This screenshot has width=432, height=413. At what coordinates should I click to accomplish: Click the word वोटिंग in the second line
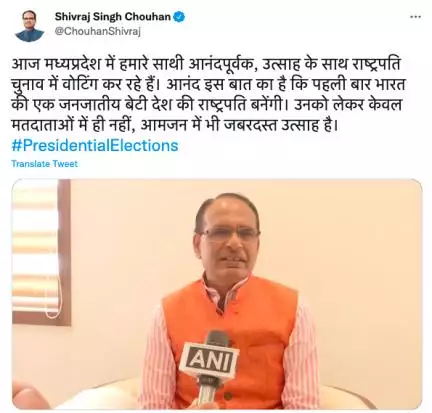78,86
